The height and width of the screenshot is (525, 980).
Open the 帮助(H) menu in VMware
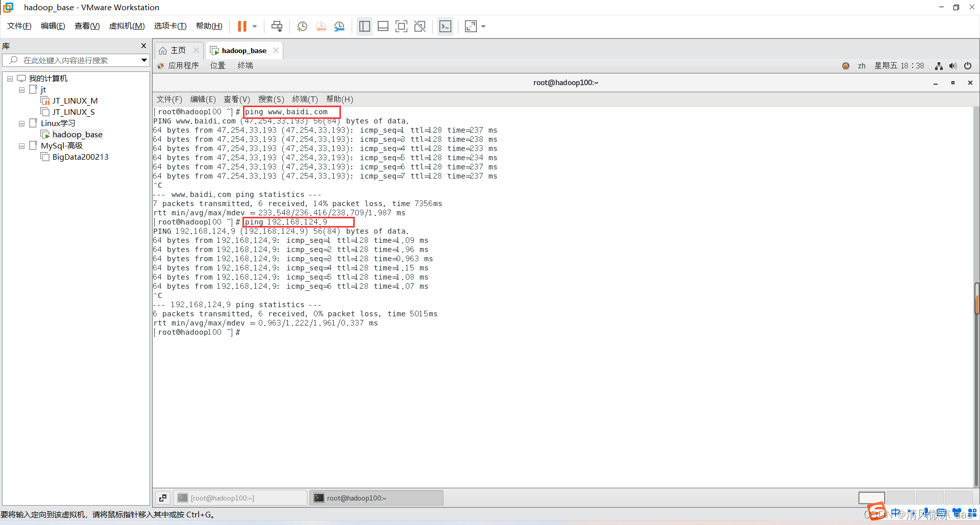[209, 26]
